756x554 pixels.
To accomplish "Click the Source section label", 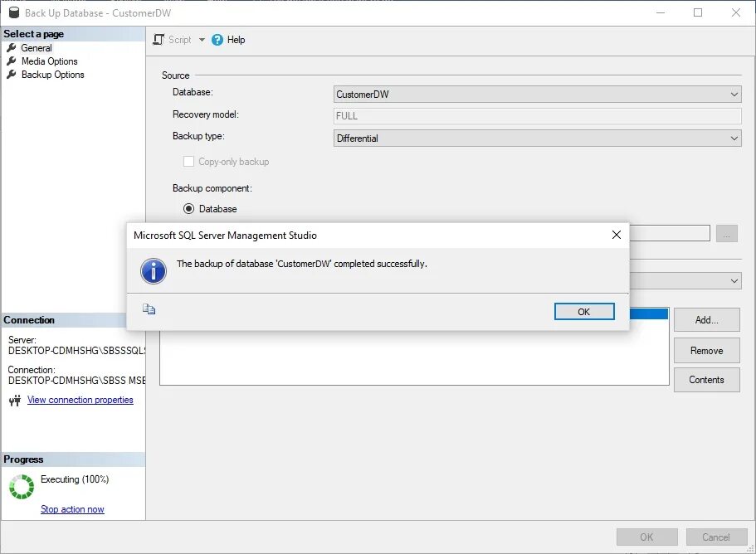I will [175, 75].
